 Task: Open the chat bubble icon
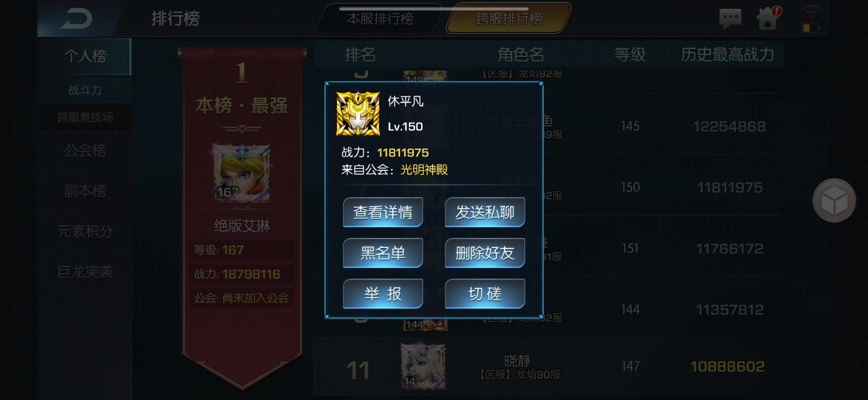[730, 19]
